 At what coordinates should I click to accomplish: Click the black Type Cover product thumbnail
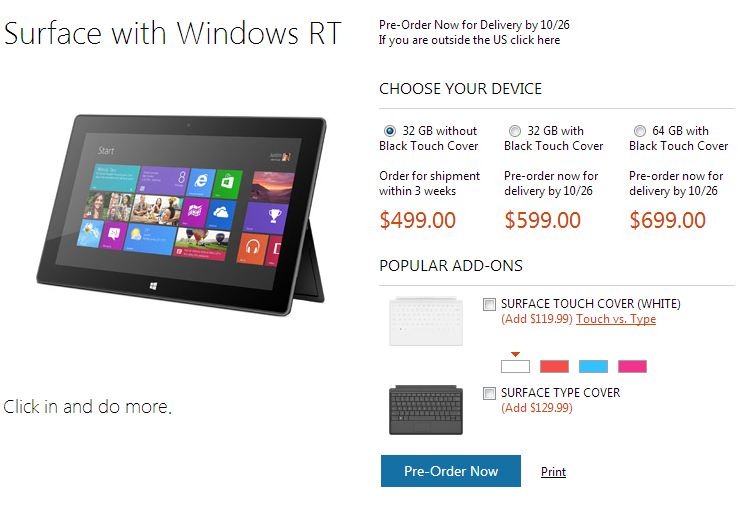point(426,410)
